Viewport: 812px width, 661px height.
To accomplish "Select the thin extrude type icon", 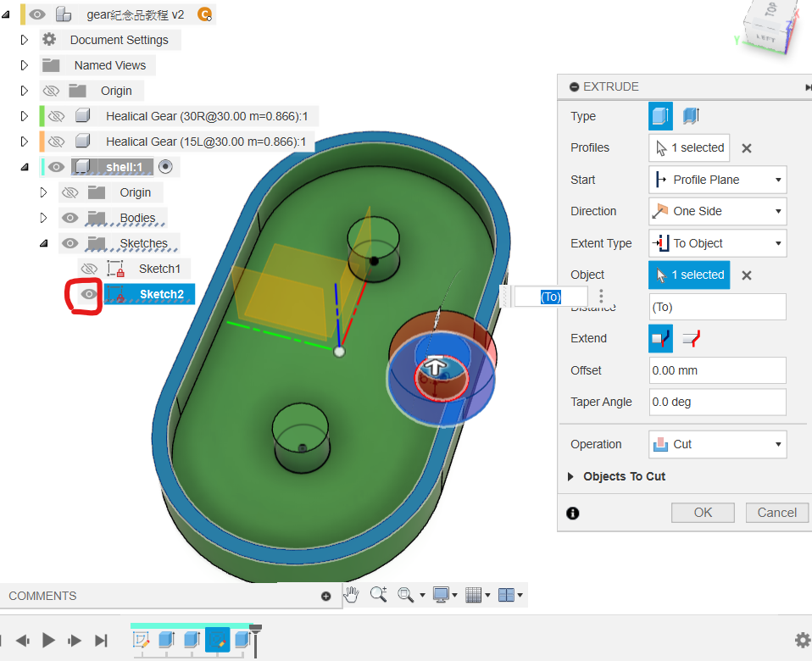I will point(691,116).
